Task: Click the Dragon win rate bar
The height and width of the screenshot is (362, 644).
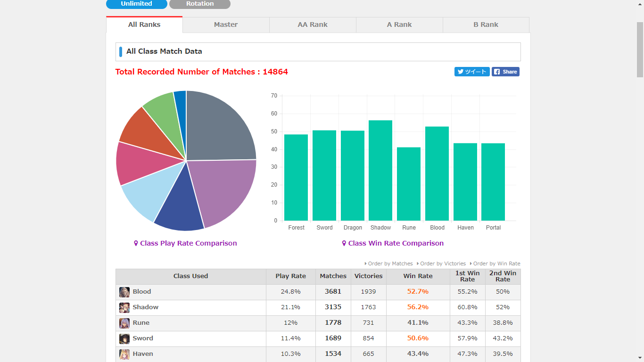Action: click(353, 176)
